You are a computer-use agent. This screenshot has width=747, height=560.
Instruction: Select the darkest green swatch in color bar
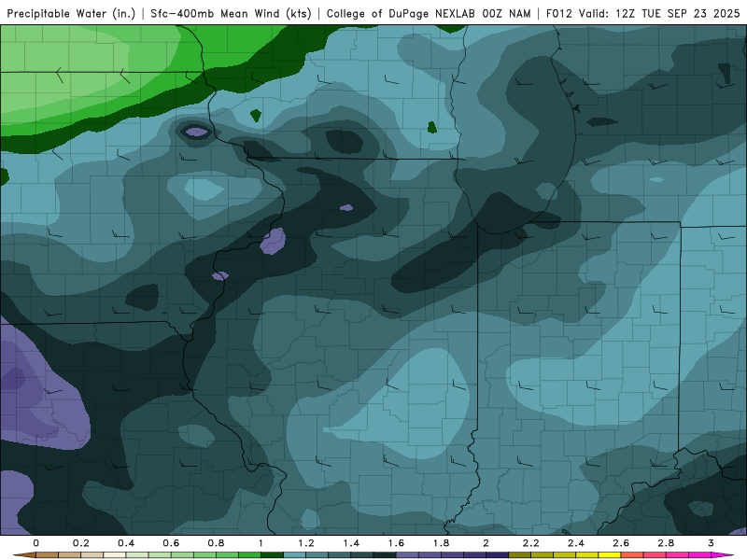tap(272, 555)
